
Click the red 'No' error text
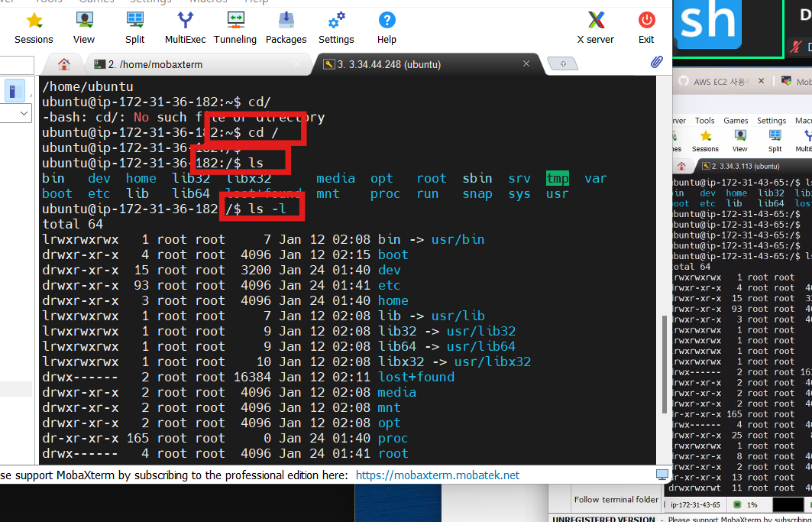141,117
